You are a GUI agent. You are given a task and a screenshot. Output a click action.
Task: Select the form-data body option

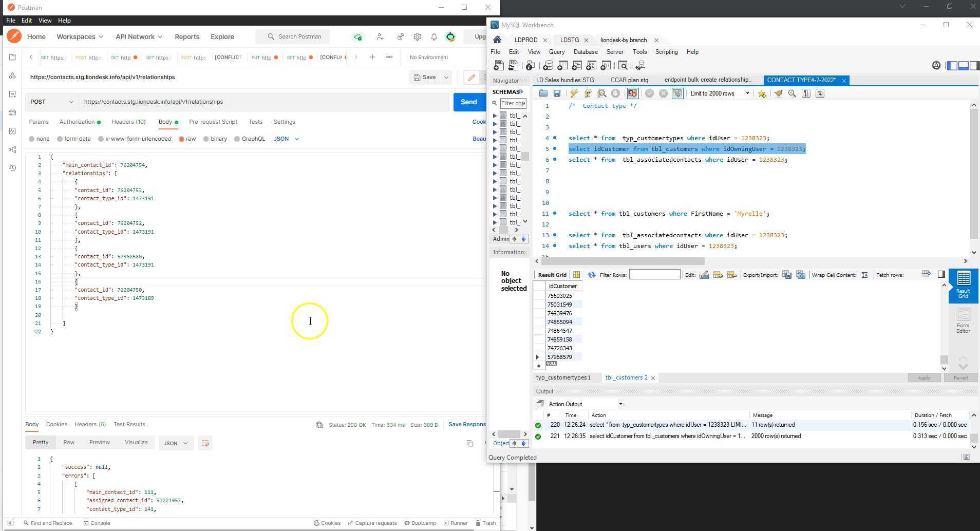60,139
